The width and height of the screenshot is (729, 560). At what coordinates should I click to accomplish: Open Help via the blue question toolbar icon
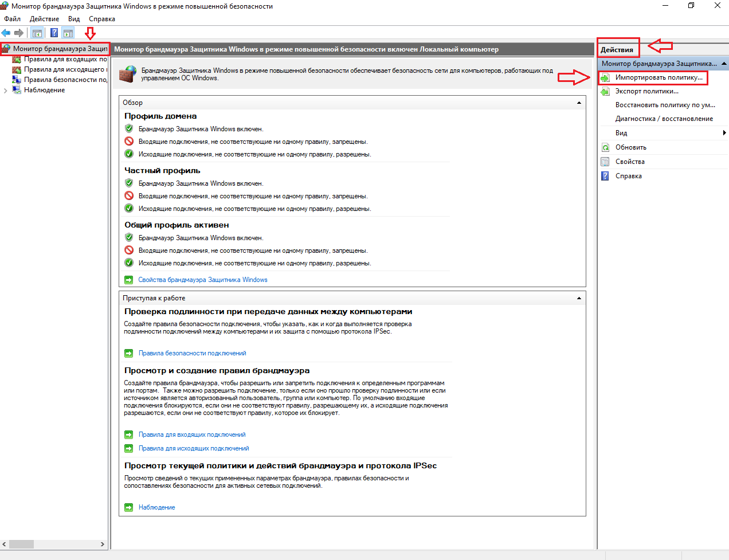click(x=54, y=33)
